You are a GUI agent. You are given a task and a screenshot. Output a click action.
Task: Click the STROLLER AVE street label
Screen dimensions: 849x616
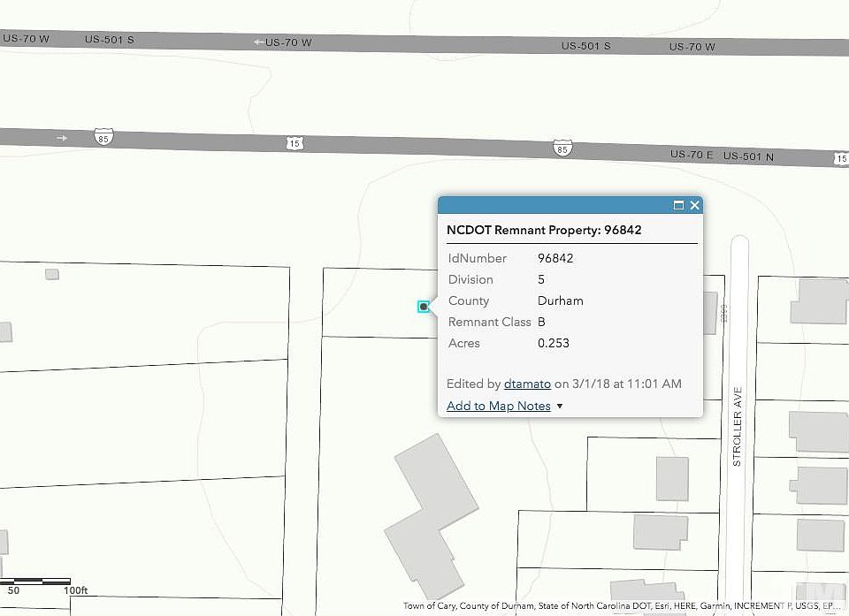(x=737, y=426)
